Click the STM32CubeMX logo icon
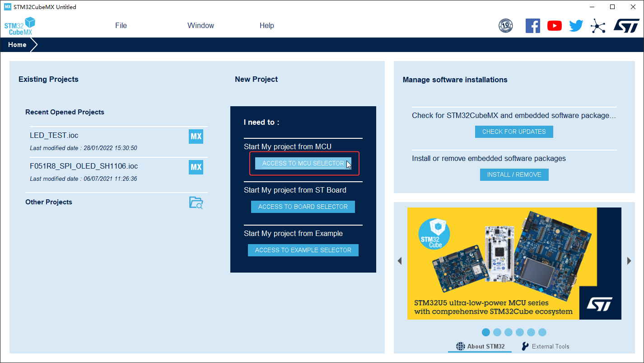644x363 pixels. click(20, 26)
